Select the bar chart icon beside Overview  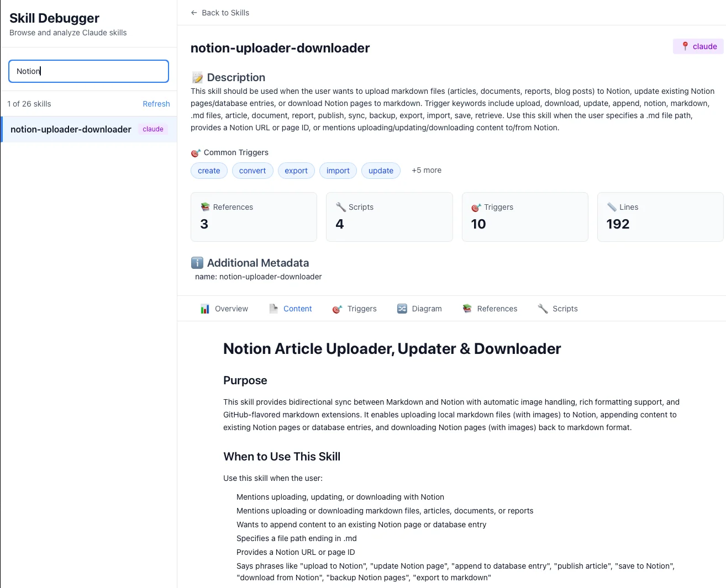coord(206,309)
